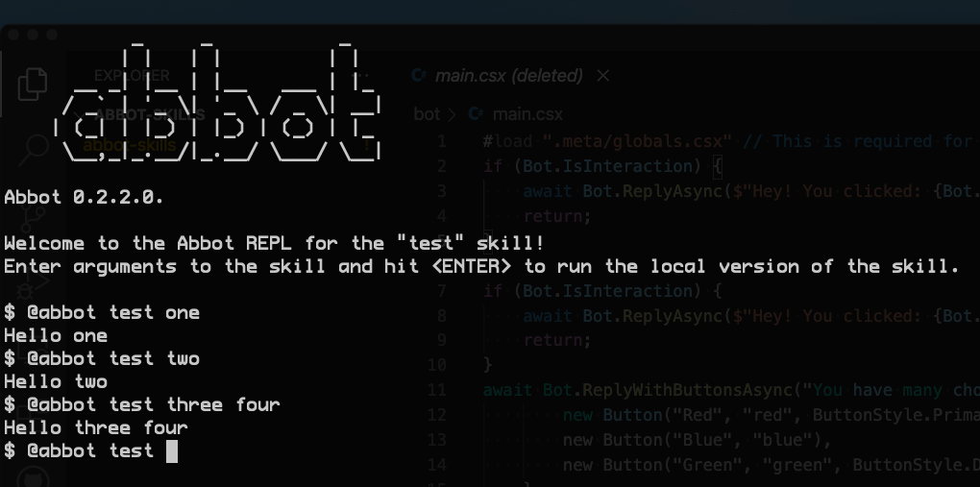Click the C# icon in the main.csx breadcrumb
Viewport: 980px width, 487px height.
476,114
